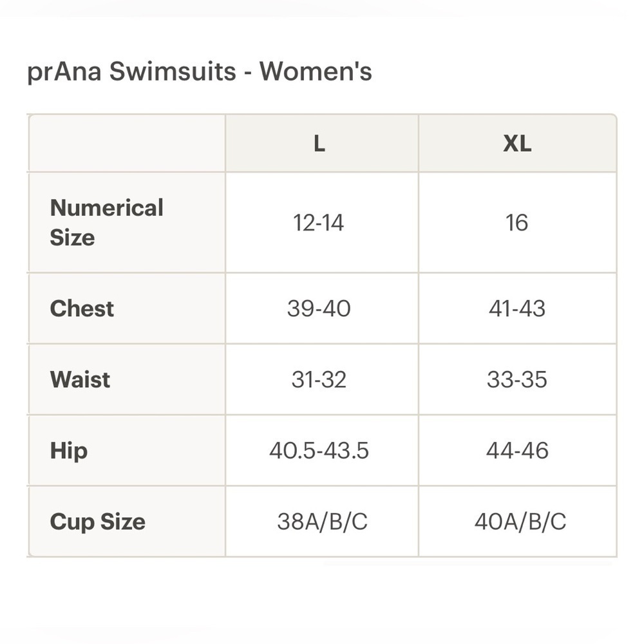Viewport: 644px width, 644px height.
Task: Click the Cup Size row label
Action: (x=98, y=522)
